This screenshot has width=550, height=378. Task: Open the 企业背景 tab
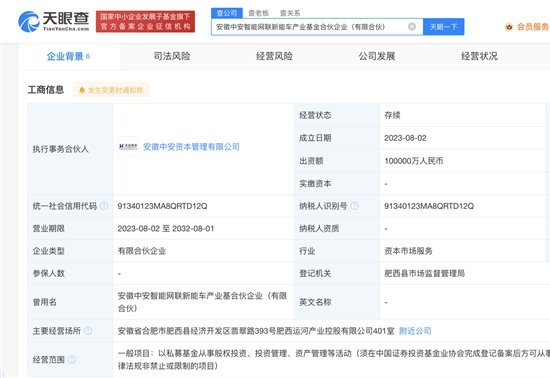tap(69, 56)
